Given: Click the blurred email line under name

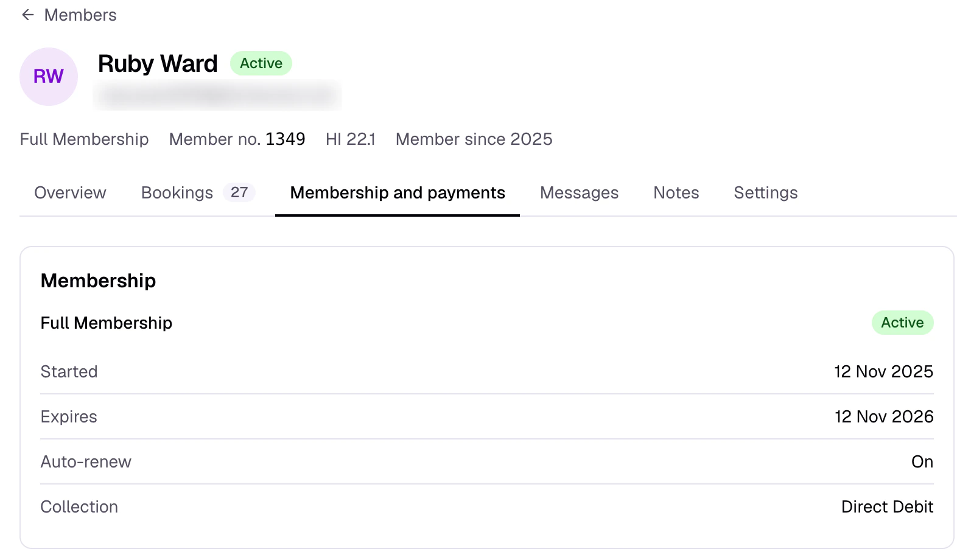Looking at the screenshot, I should pyautogui.click(x=217, y=95).
